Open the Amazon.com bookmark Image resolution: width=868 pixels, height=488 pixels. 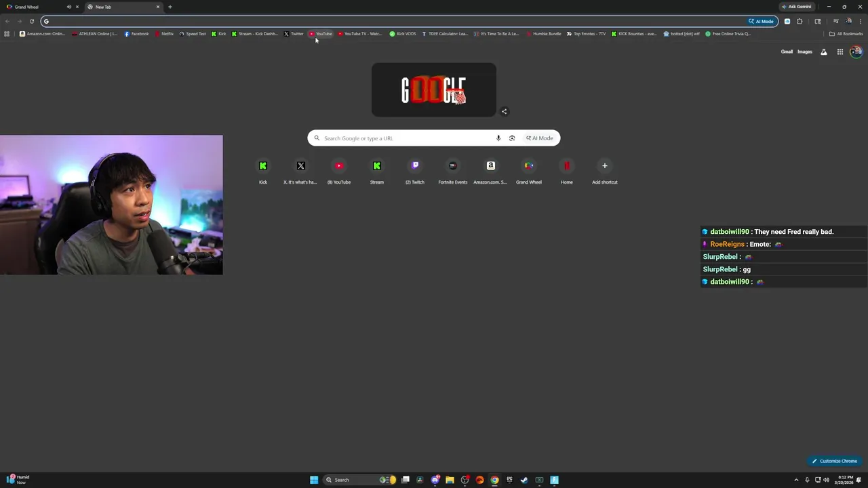42,34
